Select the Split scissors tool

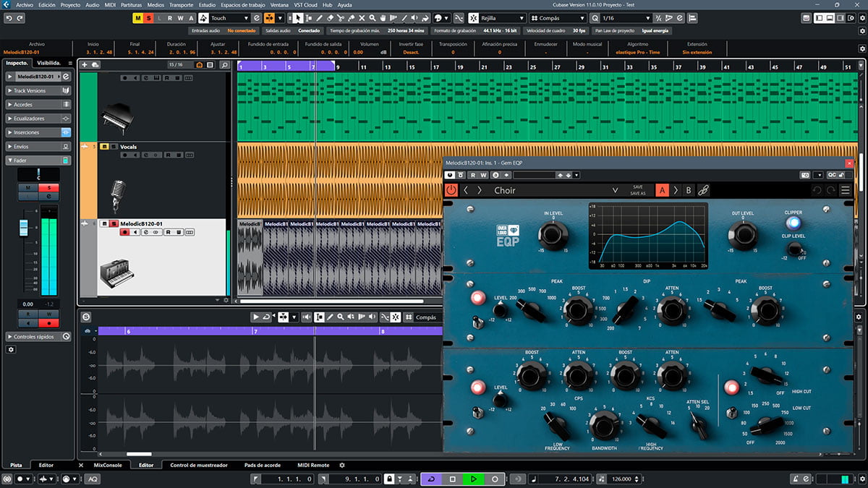click(x=341, y=17)
